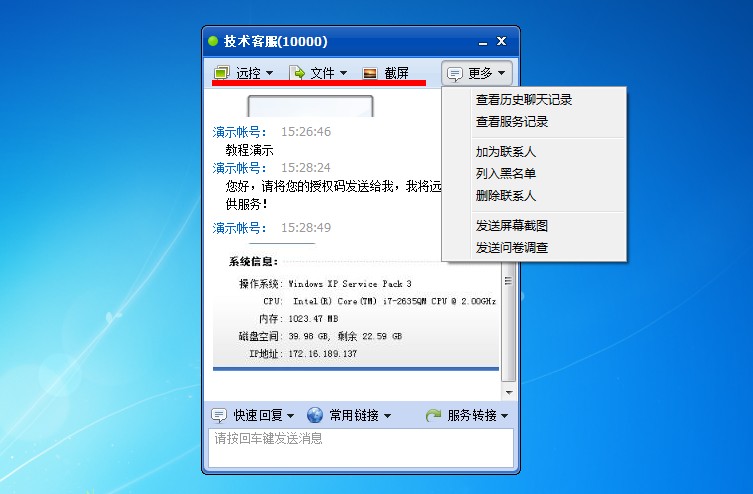The width and height of the screenshot is (753, 494).
Task: Click the 服务转接 green arrow icon
Action: 433,415
